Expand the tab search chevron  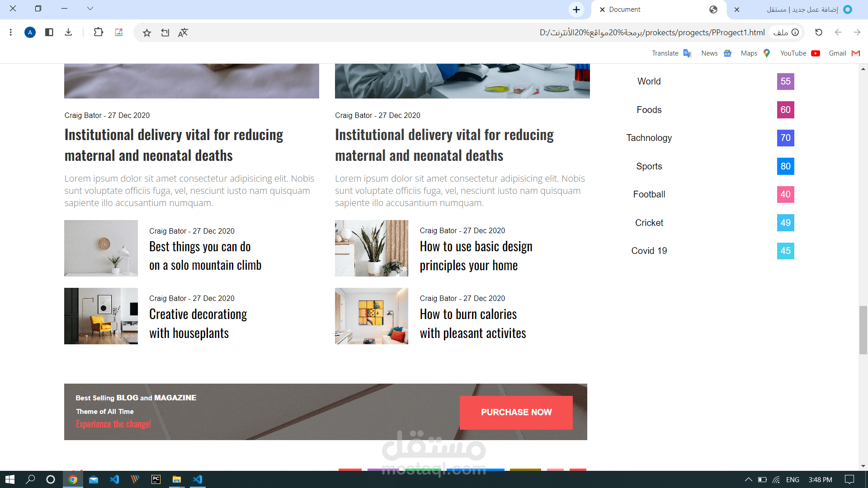[x=90, y=9]
